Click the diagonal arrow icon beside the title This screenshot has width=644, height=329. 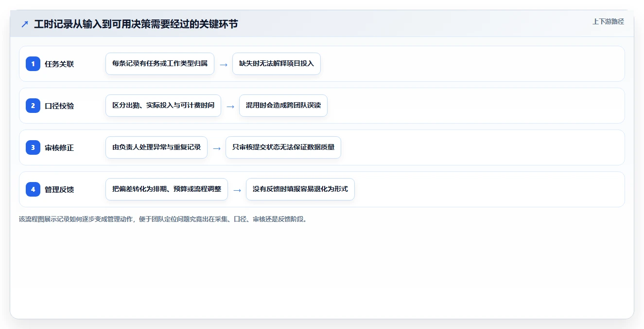click(x=25, y=24)
